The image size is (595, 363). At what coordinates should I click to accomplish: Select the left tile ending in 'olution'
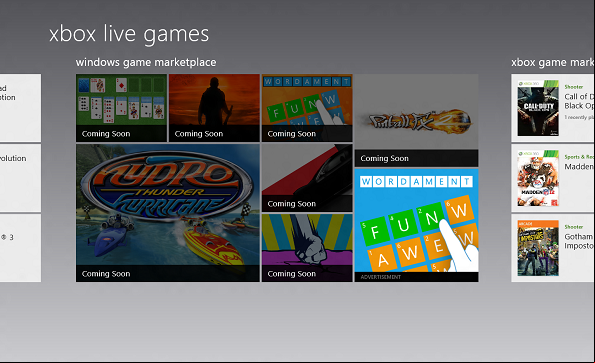[x=20, y=178]
